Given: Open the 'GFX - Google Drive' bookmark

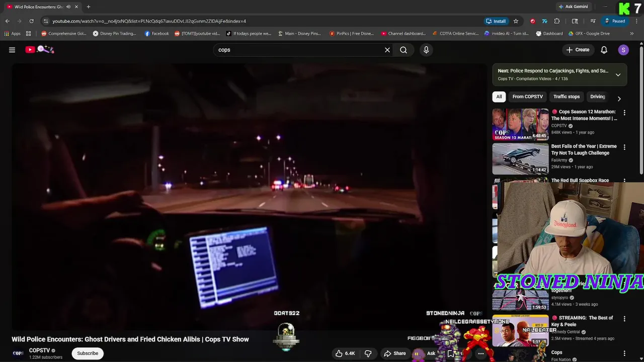Looking at the screenshot, I should tap(589, 34).
